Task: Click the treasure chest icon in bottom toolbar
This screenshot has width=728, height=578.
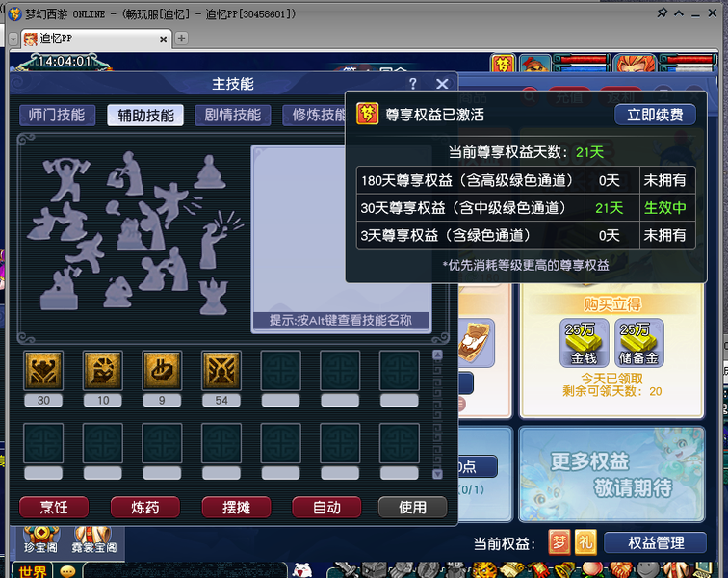Action: [x=375, y=570]
